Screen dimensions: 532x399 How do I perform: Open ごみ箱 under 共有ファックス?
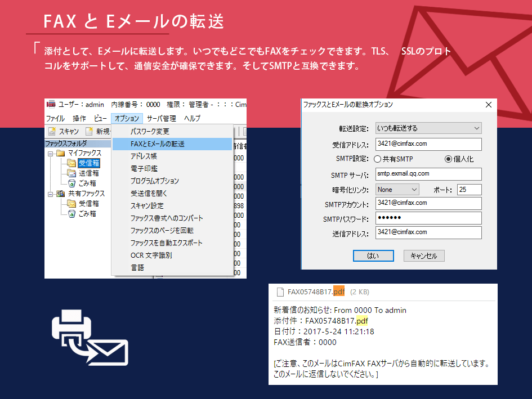[x=87, y=214]
